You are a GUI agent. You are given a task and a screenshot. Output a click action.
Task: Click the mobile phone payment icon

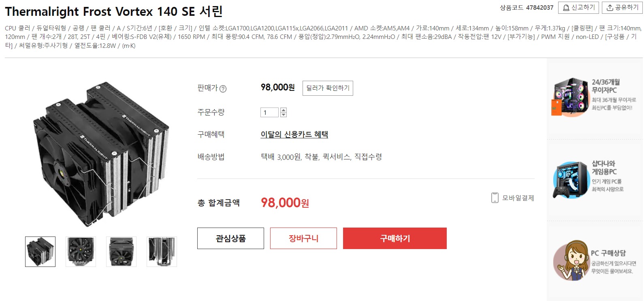click(x=495, y=198)
